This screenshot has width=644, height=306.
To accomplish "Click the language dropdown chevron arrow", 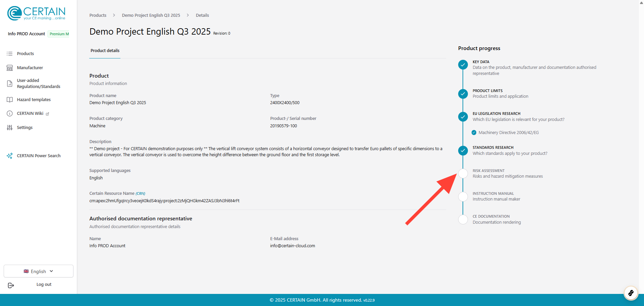I will (51, 271).
